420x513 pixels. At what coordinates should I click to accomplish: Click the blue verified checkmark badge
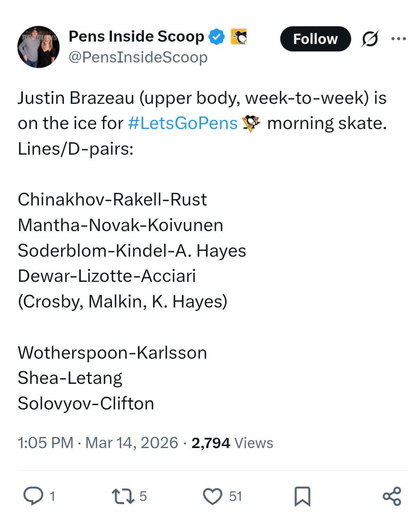coord(216,37)
